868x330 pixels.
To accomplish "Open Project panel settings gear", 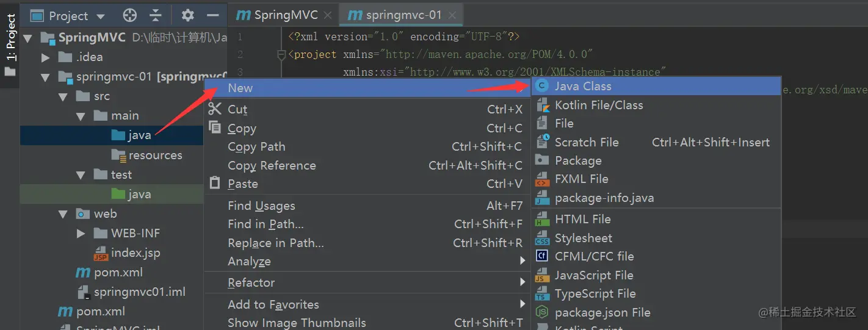I will click(x=188, y=15).
